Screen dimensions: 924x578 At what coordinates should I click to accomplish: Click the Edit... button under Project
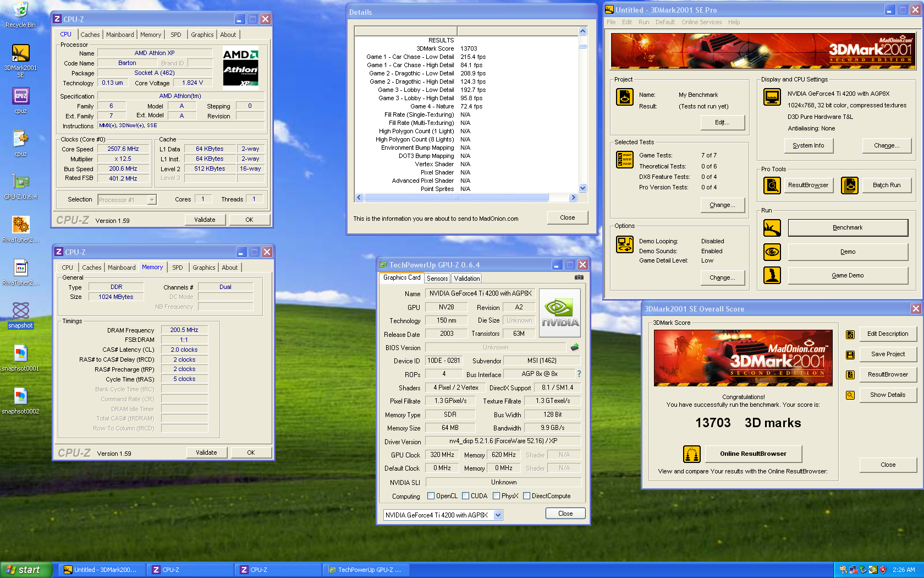[x=722, y=122]
